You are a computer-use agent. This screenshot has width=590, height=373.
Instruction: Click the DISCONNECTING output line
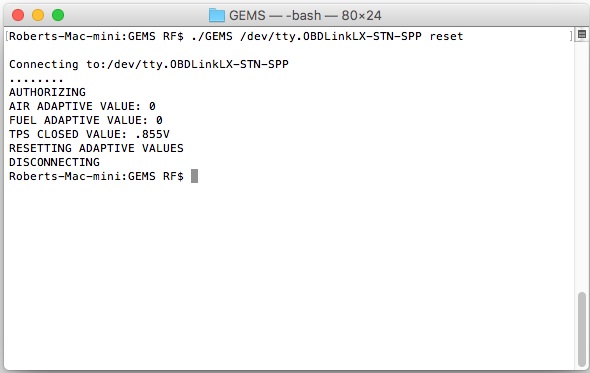55,162
